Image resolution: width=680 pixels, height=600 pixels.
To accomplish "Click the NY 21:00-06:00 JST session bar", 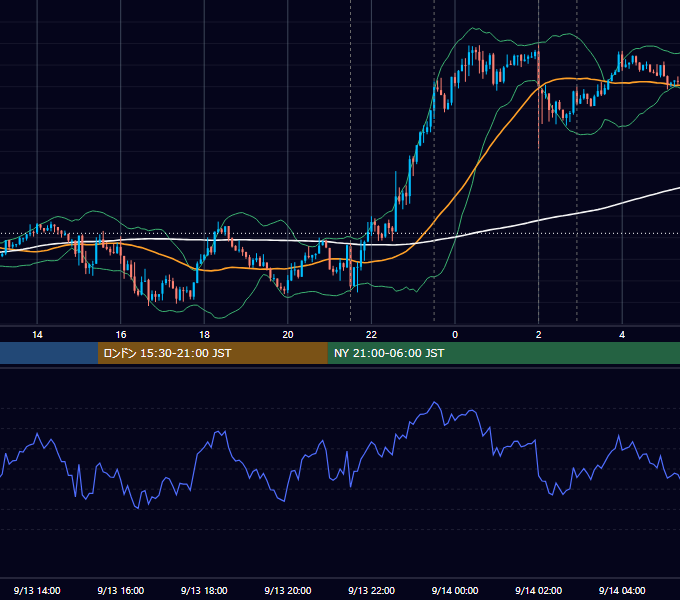I will tap(503, 353).
